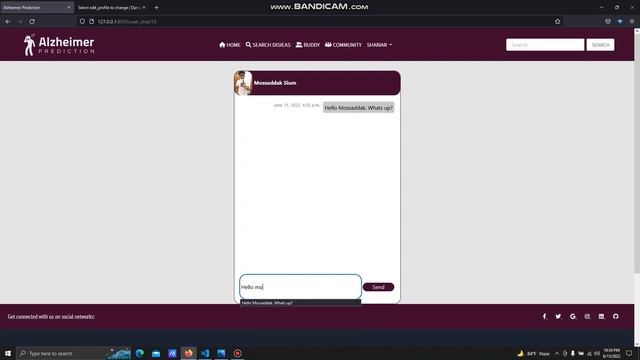
Task: Open the Windows notification center
Action: pos(629,353)
